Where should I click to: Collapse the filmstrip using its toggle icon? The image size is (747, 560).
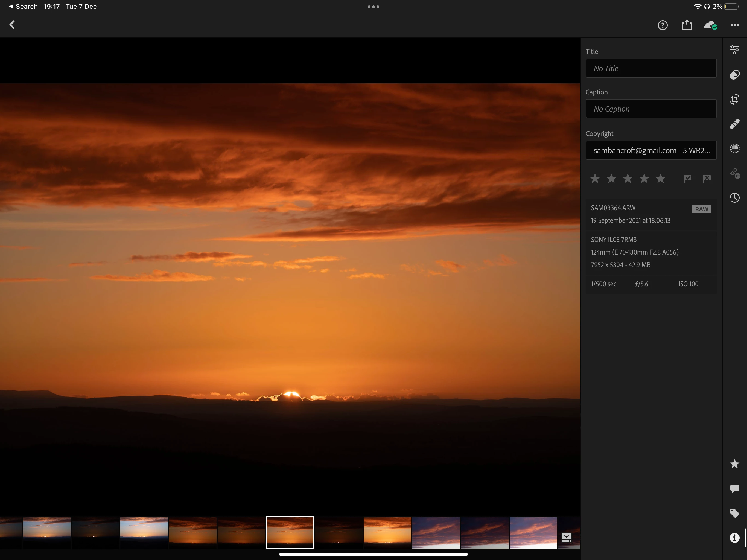point(566,537)
